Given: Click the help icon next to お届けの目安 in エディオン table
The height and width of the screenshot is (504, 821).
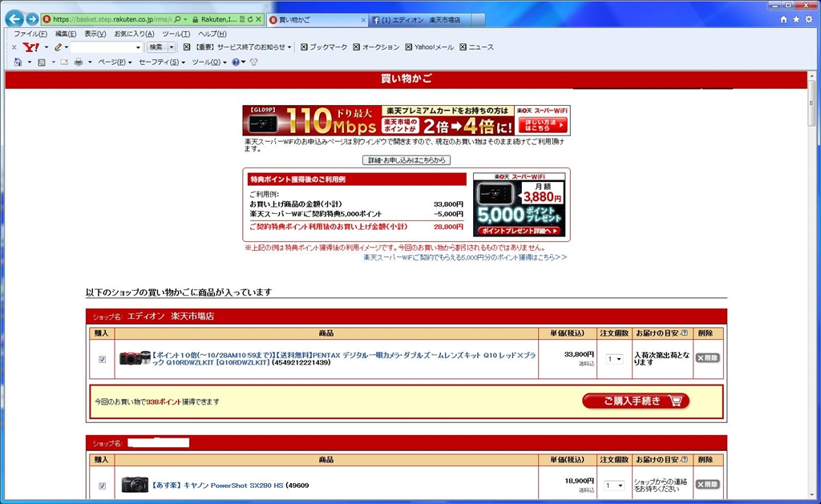Looking at the screenshot, I should point(684,333).
